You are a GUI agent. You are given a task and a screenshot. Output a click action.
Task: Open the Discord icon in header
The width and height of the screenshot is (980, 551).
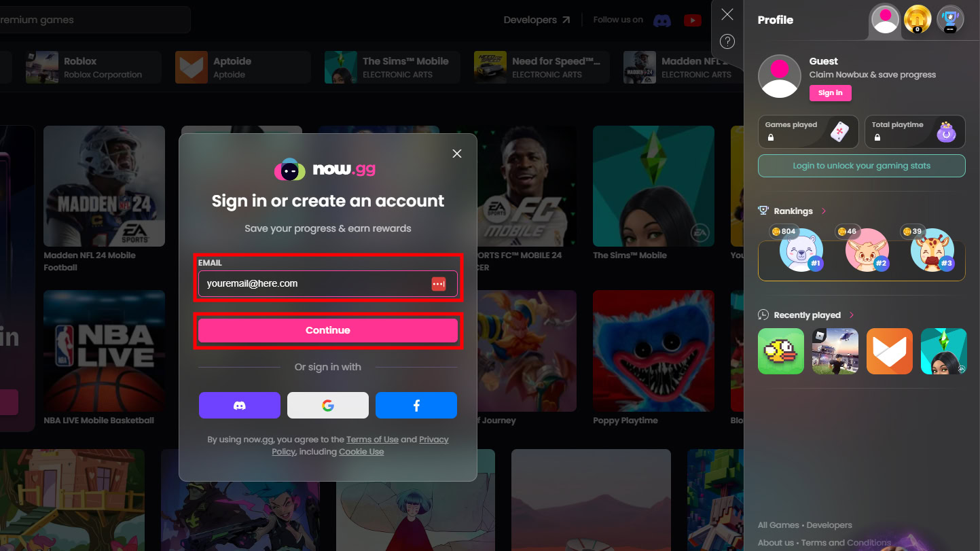661,20
